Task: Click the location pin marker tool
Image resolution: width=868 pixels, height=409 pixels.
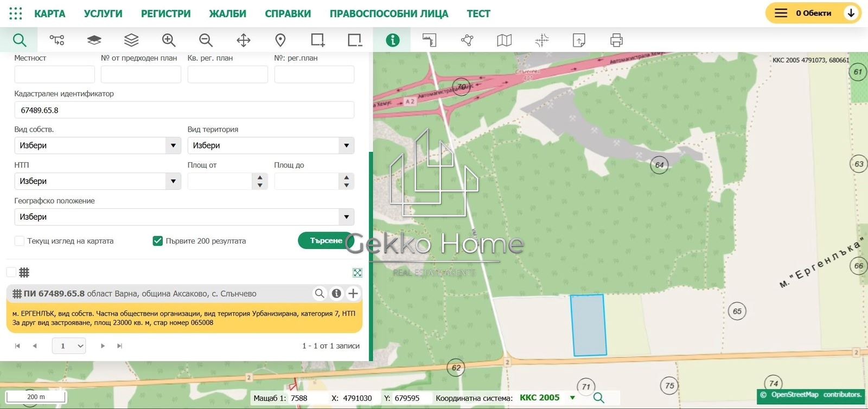Action: (x=280, y=40)
